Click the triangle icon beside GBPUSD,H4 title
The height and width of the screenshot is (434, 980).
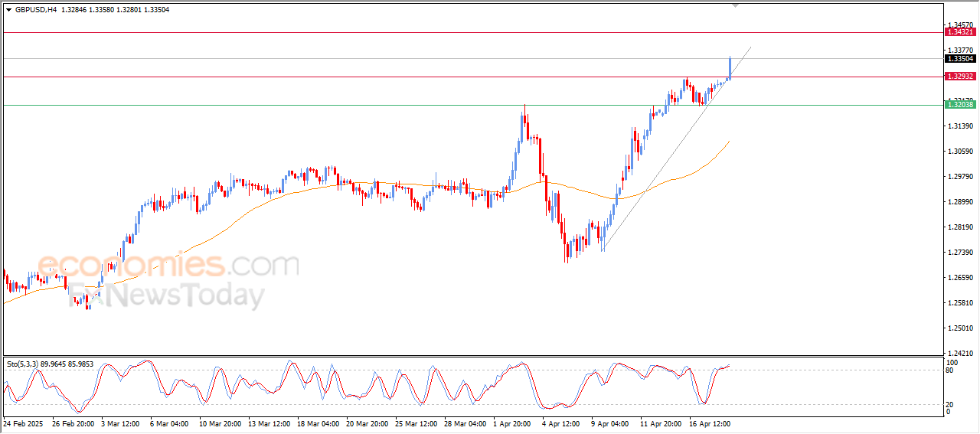[8, 10]
